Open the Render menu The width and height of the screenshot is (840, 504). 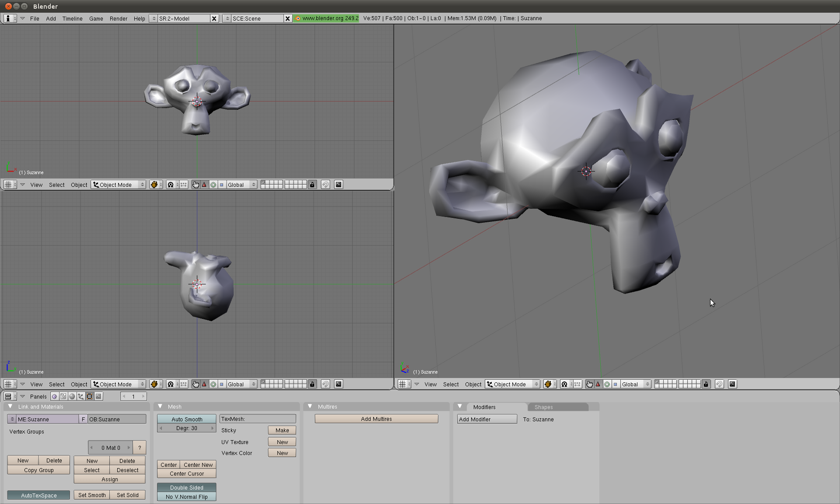119,18
